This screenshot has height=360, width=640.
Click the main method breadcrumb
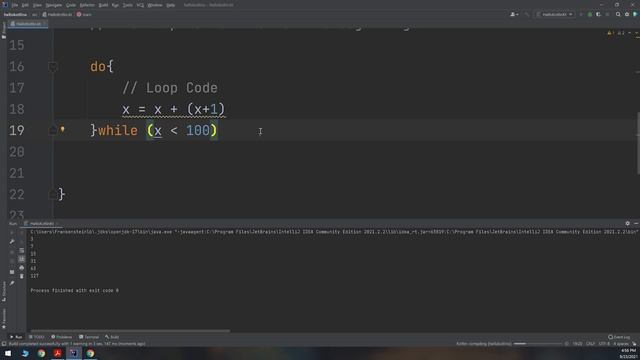click(84, 14)
